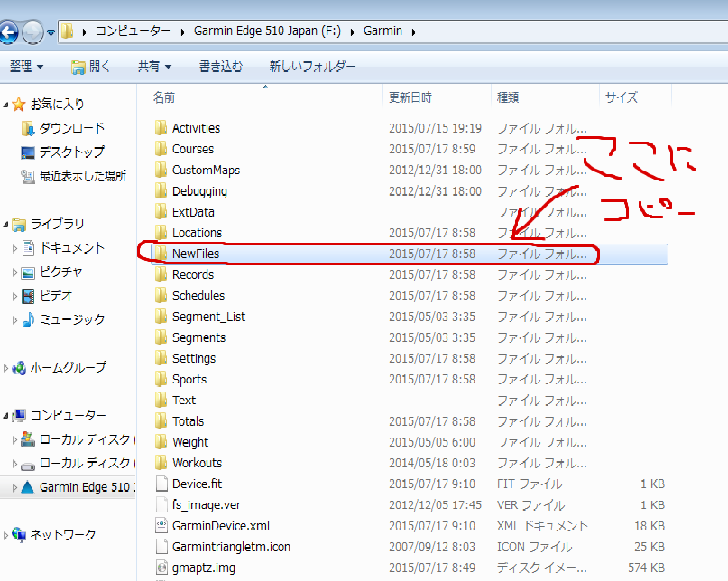
Task: Open the recent pages dropdown beside Forward
Action: point(51,32)
